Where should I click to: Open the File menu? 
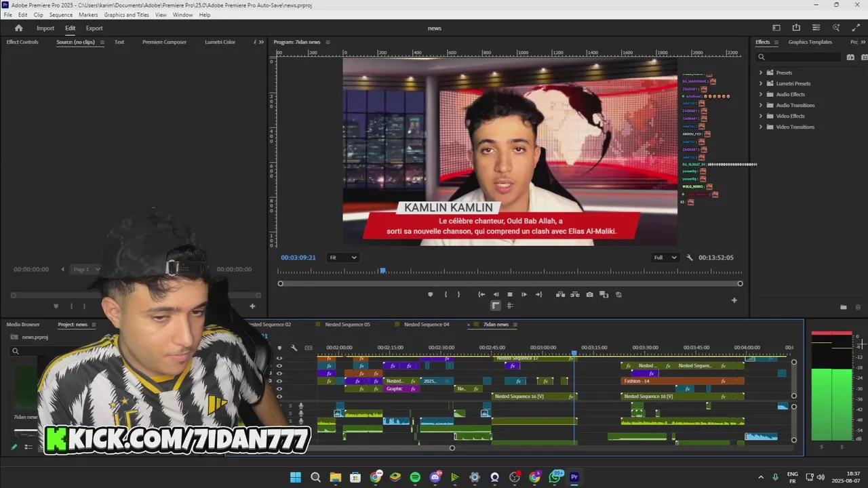pos(8,15)
